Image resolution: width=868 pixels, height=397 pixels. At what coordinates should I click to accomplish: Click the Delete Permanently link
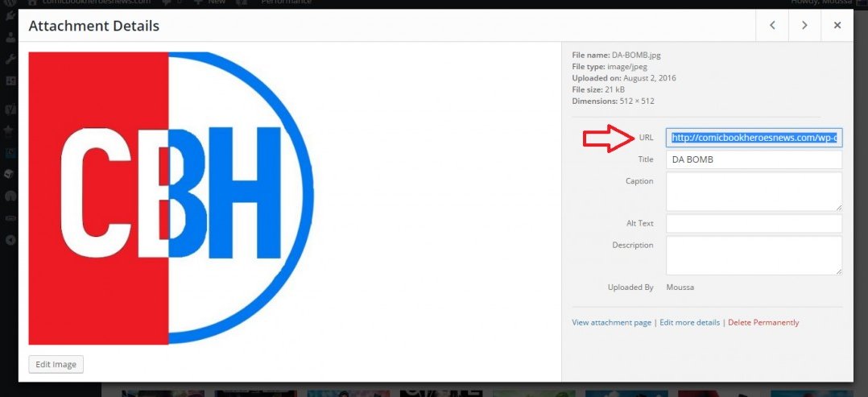coord(763,322)
